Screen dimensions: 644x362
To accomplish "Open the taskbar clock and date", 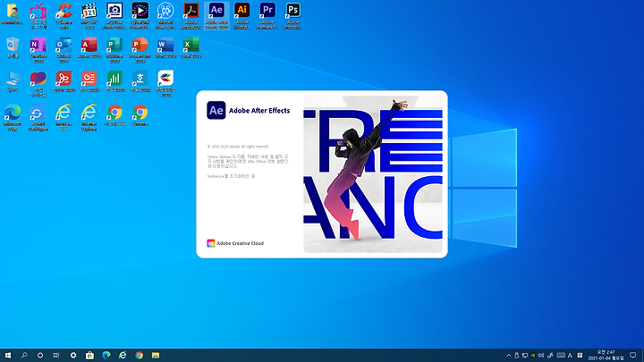I will coord(606,356).
